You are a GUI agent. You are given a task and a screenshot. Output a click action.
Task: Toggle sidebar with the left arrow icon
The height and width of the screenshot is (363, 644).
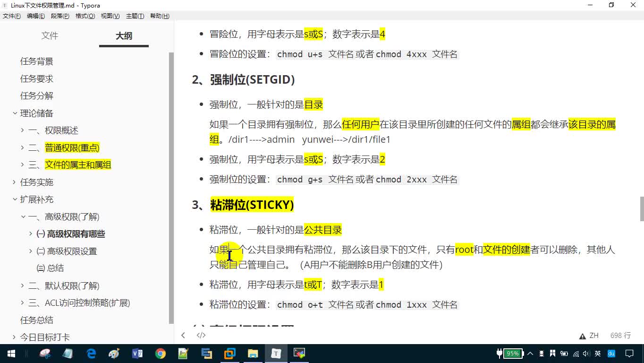[x=183, y=335]
